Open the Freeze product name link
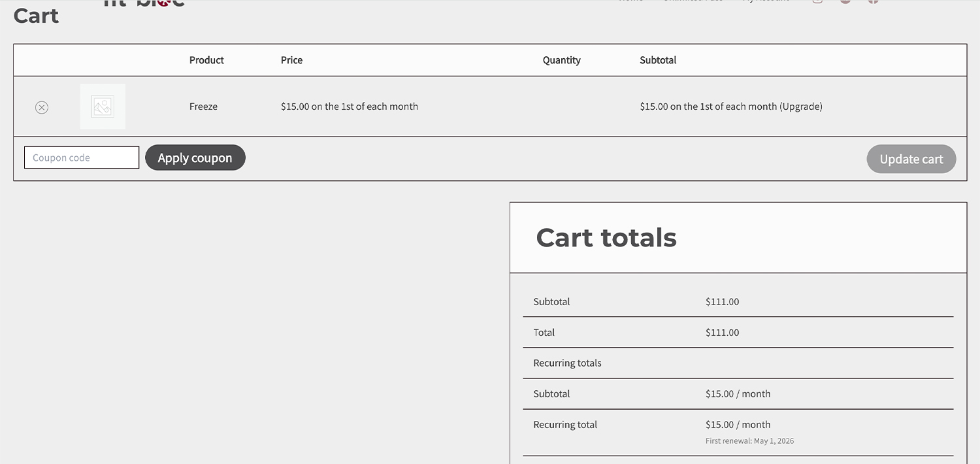Viewport: 980px width, 464px height. click(203, 107)
